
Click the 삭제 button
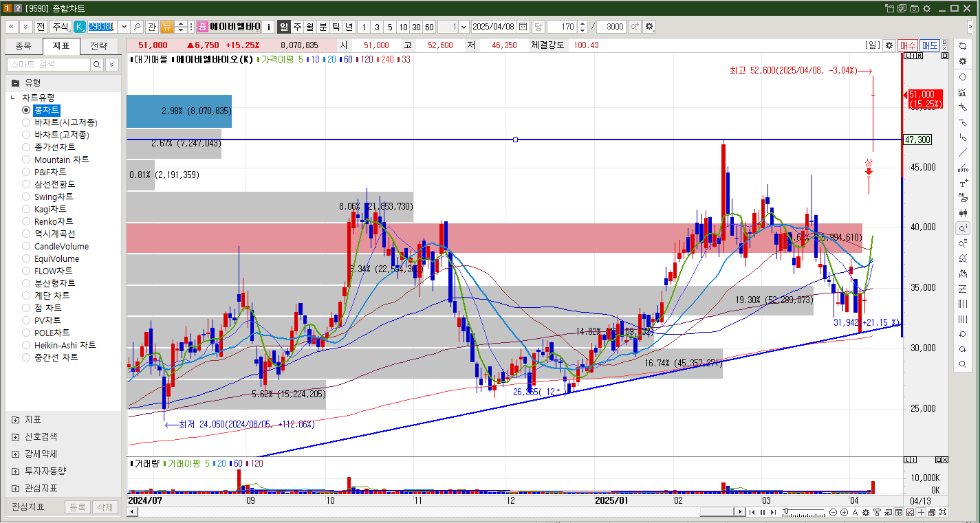[x=105, y=507]
